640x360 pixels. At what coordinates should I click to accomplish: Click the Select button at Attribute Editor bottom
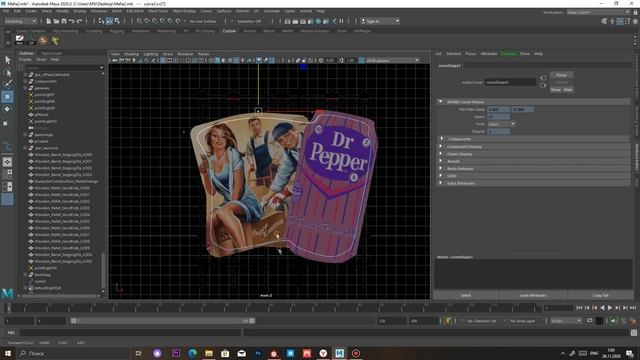466,295
